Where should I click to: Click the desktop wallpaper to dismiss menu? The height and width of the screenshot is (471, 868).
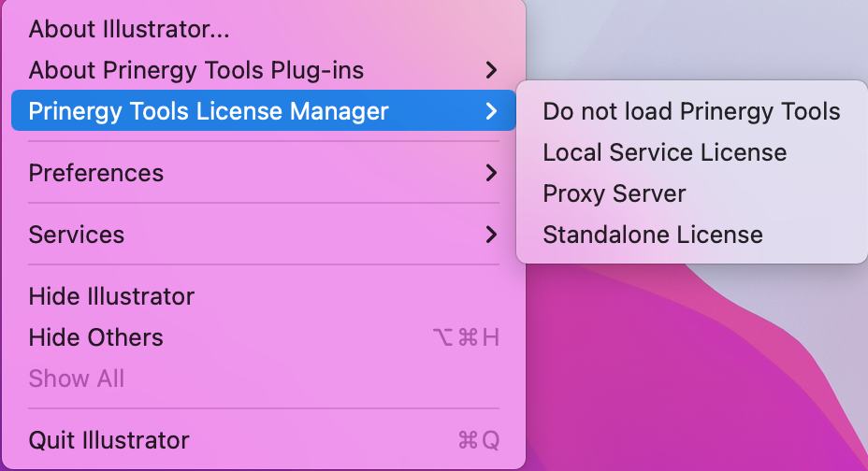(x=711, y=374)
